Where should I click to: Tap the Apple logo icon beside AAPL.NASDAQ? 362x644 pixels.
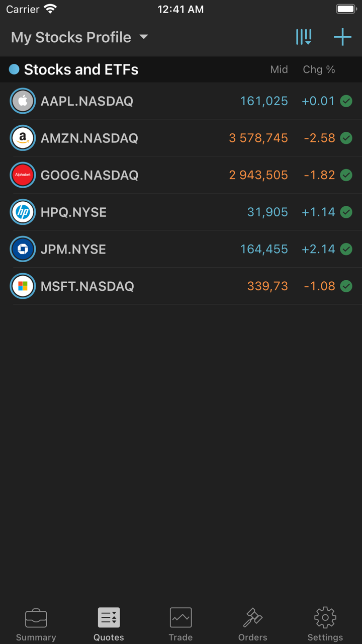[x=23, y=101]
